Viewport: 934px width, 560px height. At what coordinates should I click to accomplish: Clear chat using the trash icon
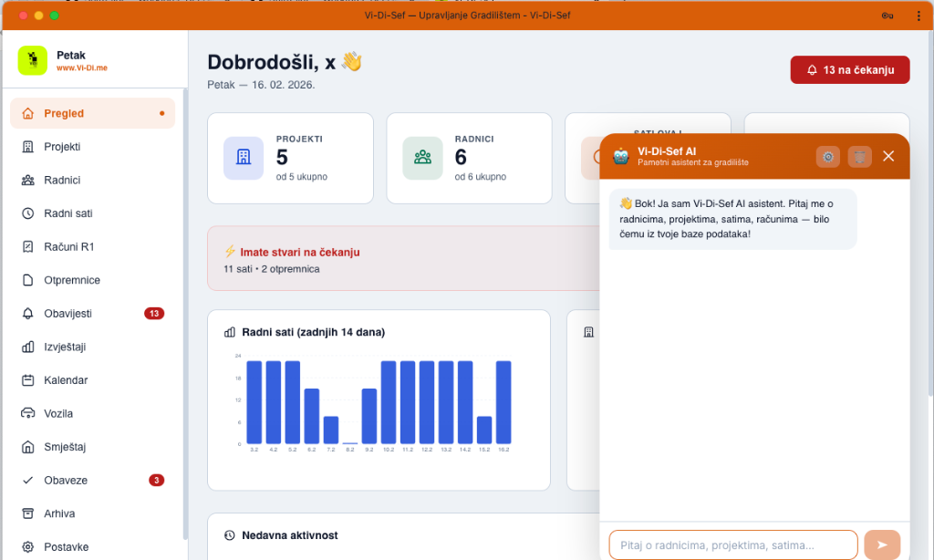pos(858,156)
